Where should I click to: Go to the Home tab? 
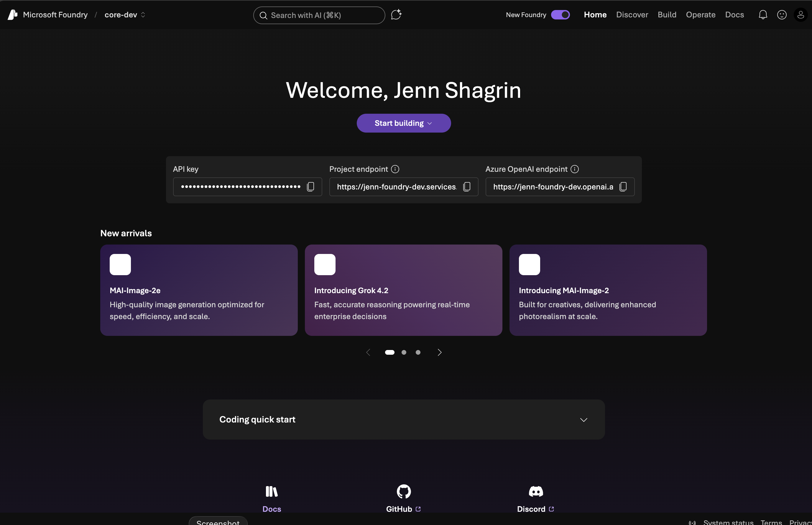tap(595, 15)
